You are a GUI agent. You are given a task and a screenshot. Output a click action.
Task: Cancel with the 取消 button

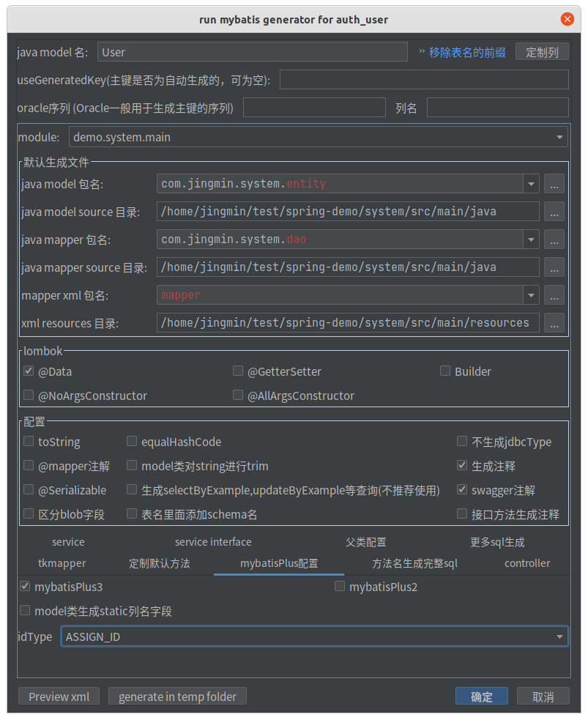tap(543, 696)
